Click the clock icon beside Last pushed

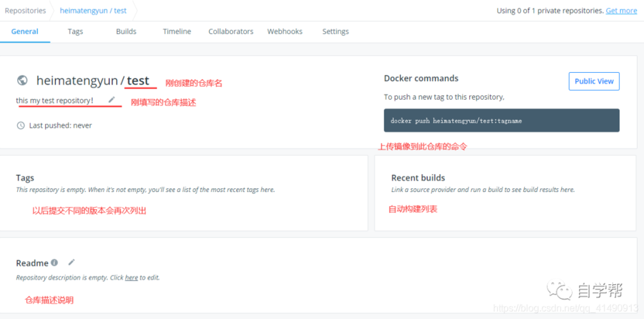(20, 126)
